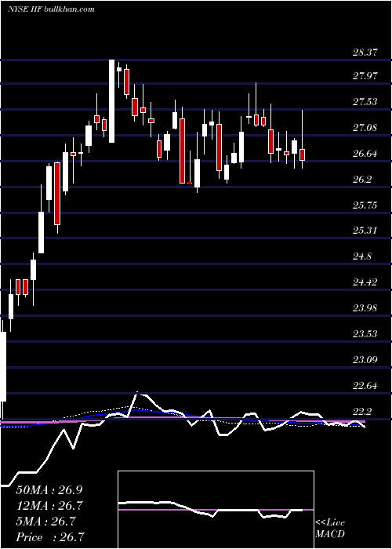Click the 27.08 price label
Viewport: 392px width, 549px height.
365,128
